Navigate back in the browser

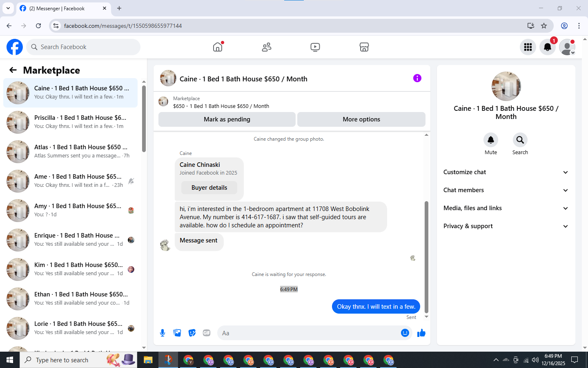tap(9, 26)
